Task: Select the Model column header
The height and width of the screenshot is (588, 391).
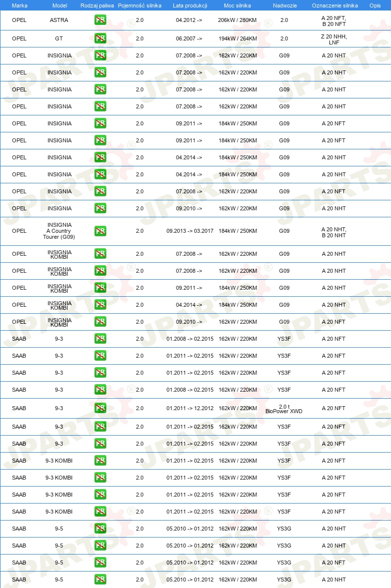Action: 59,5
